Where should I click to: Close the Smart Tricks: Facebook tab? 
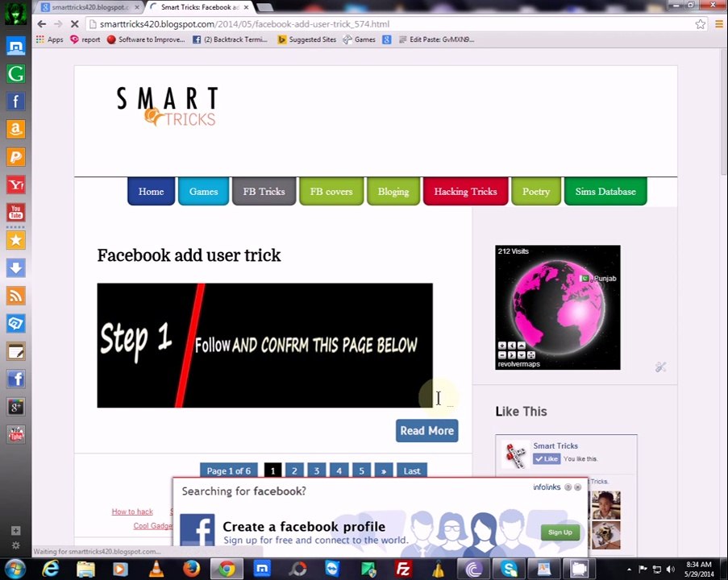coord(246,7)
